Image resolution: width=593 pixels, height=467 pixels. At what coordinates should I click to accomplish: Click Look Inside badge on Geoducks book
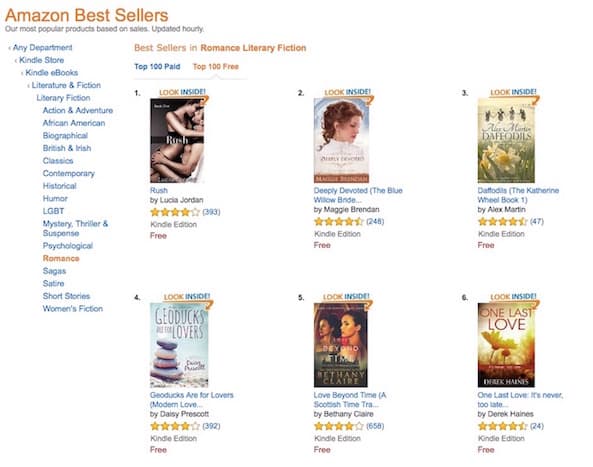click(x=187, y=297)
